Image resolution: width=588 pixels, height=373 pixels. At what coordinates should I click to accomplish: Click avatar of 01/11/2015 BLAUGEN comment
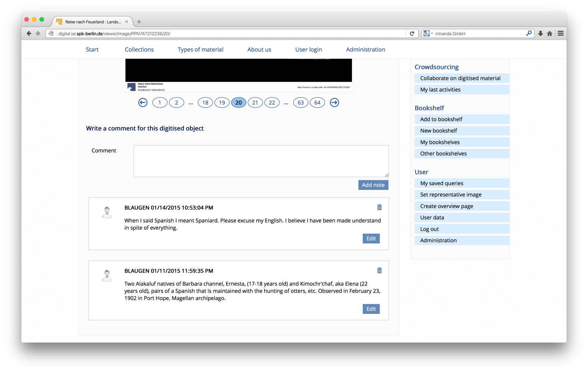[107, 276]
